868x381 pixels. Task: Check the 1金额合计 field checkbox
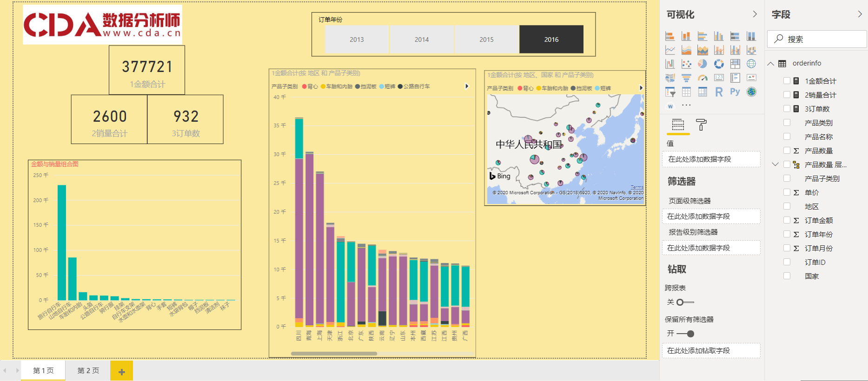(787, 81)
